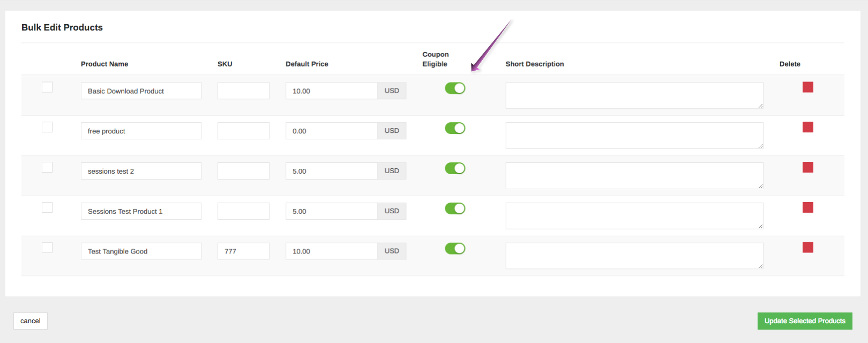
Task: Focus short description for sessions test 2
Action: click(634, 176)
